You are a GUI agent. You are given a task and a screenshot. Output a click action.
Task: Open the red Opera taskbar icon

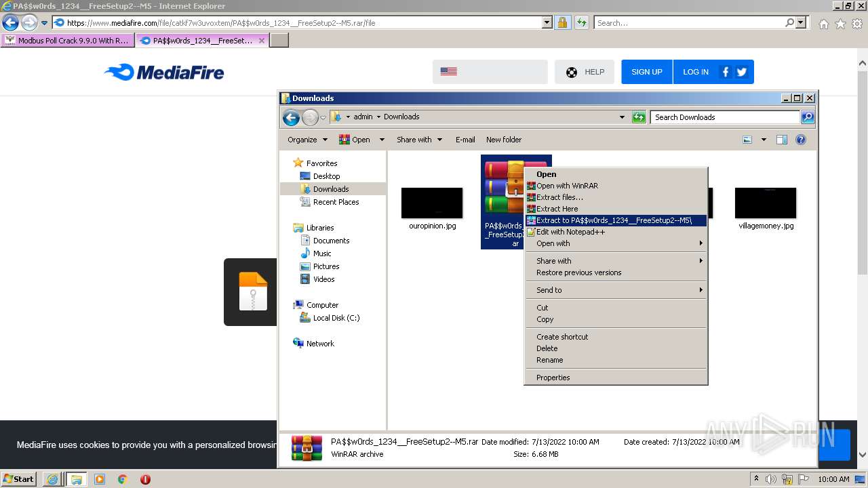coord(145,479)
